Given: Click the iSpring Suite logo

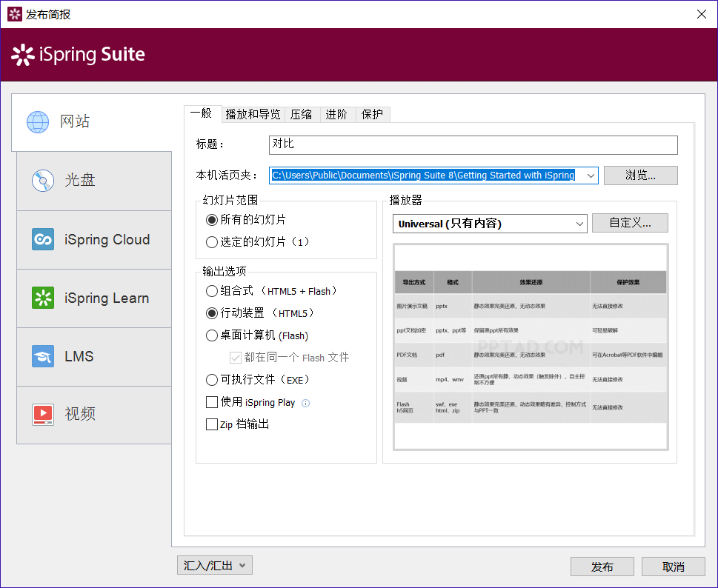Looking at the screenshot, I should tap(78, 55).
